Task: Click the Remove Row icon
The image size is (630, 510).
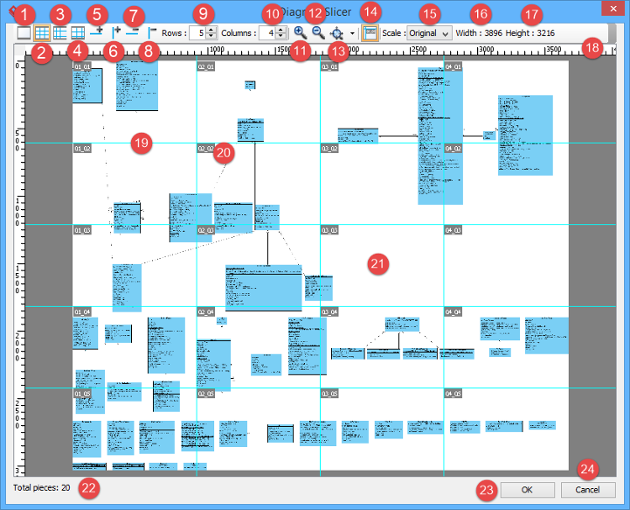Action: pyautogui.click(x=132, y=32)
